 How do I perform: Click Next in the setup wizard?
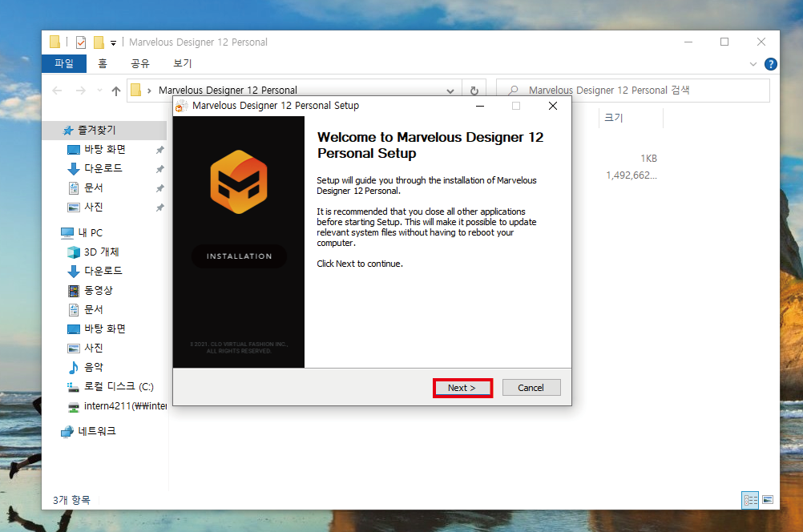[462, 388]
